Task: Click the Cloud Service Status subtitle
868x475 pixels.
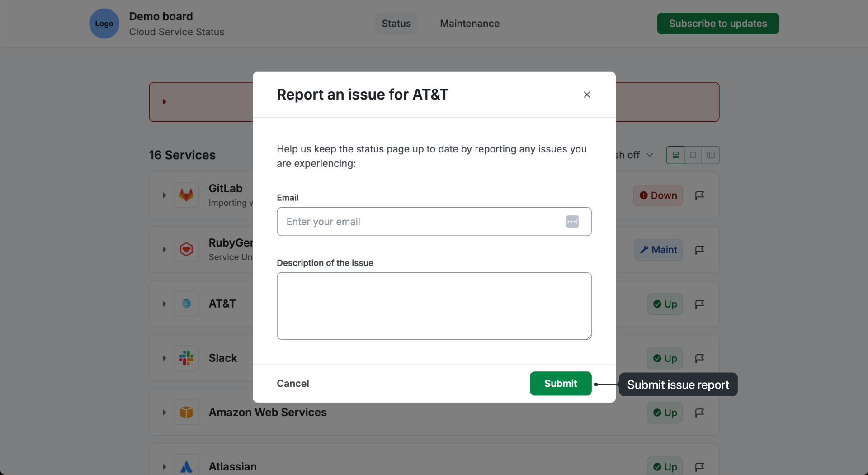Action: (x=177, y=32)
